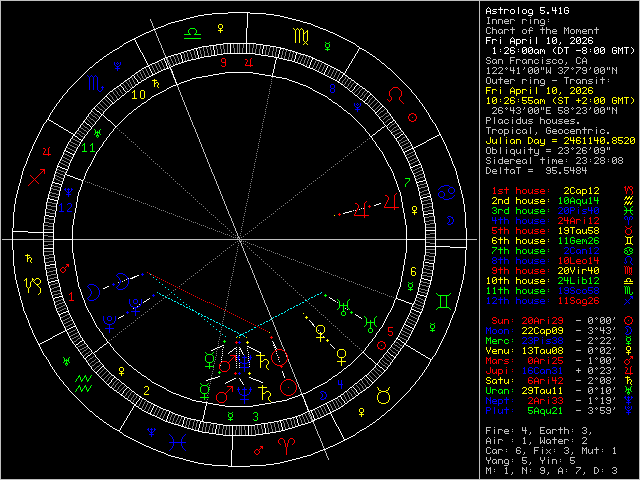The height and width of the screenshot is (480, 640).
Task: Click the blue house number 4 in chart
Action: [x=340, y=384]
